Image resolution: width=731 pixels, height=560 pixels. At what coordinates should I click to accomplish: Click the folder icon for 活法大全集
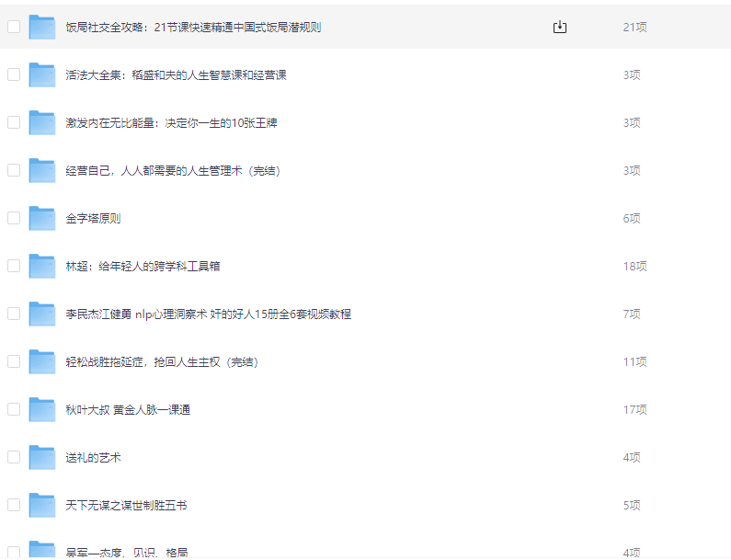click(x=42, y=75)
